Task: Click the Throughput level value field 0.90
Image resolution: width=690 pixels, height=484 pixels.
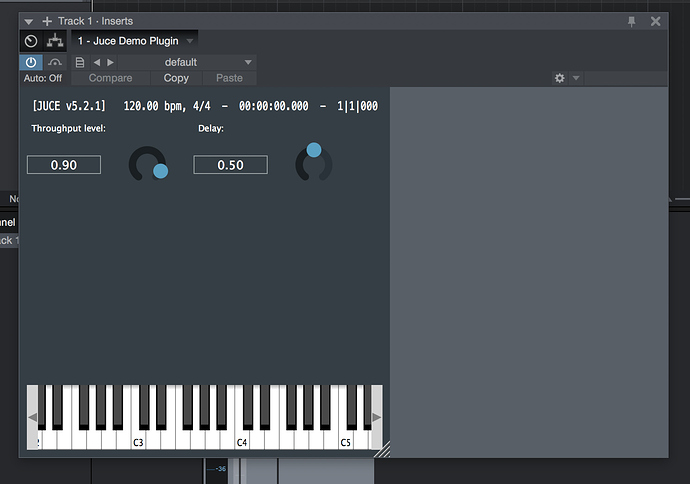Action: click(64, 165)
